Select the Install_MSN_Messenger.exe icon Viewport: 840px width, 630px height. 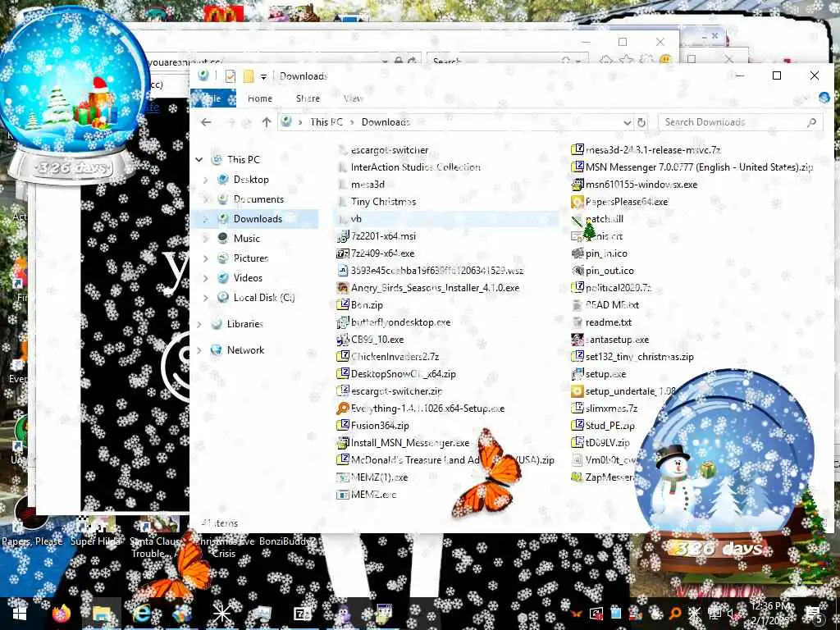point(343,442)
